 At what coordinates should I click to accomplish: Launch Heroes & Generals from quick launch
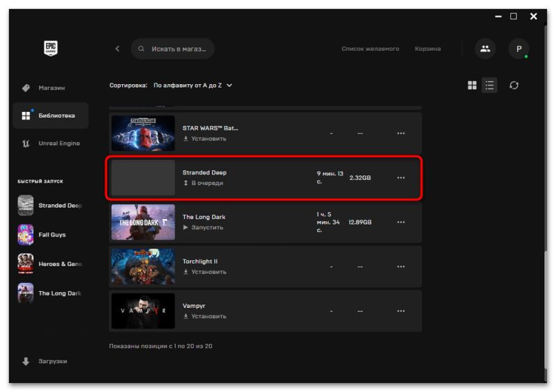[50, 264]
